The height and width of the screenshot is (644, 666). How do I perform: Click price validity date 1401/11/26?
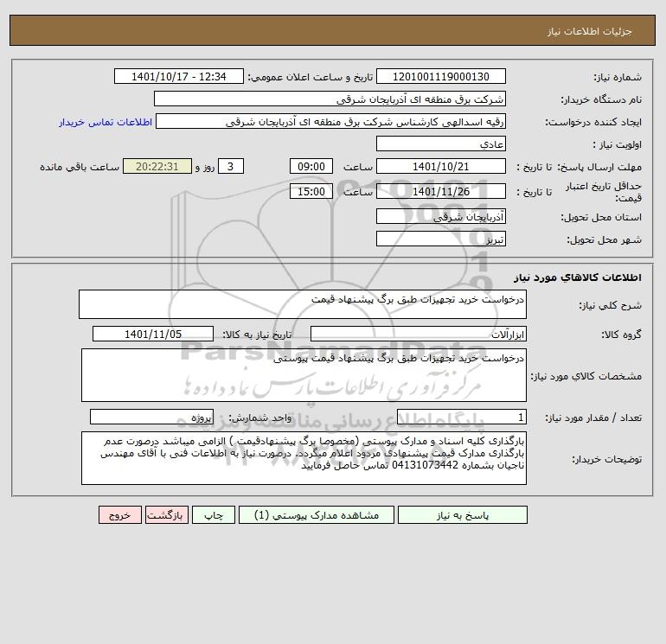click(x=441, y=191)
